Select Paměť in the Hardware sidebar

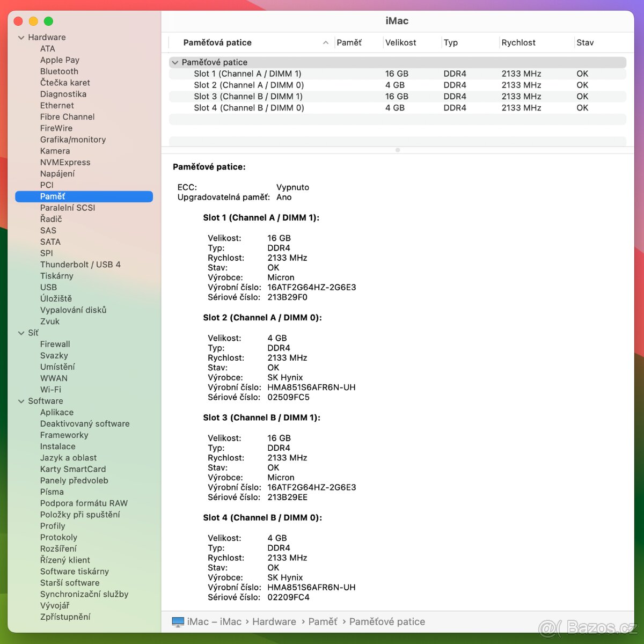(53, 196)
